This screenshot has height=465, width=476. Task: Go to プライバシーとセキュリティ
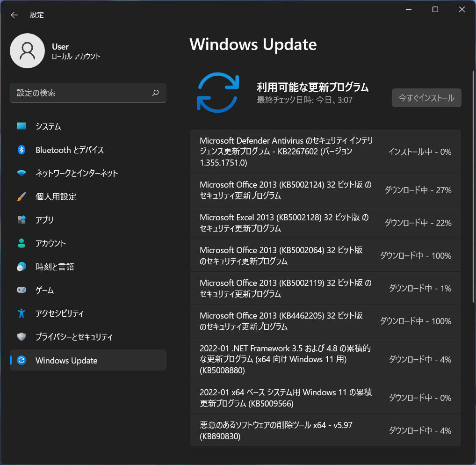pyautogui.click(x=88, y=337)
